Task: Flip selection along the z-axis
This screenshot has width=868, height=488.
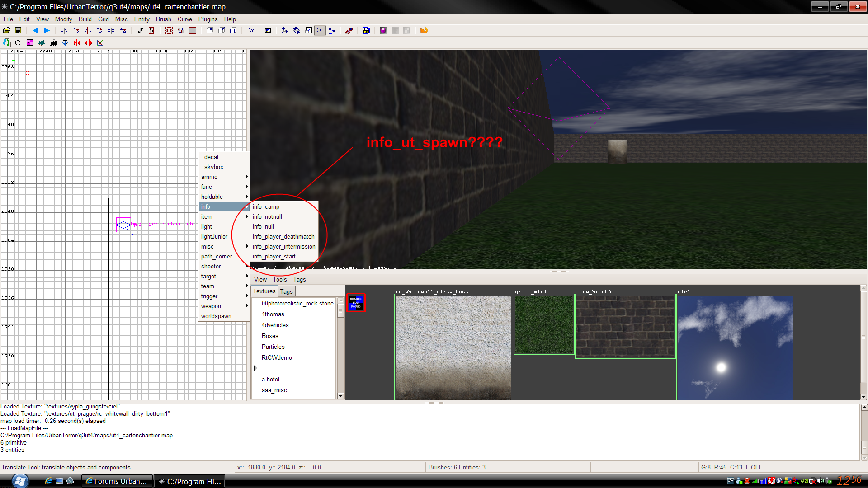Action: click(111, 30)
